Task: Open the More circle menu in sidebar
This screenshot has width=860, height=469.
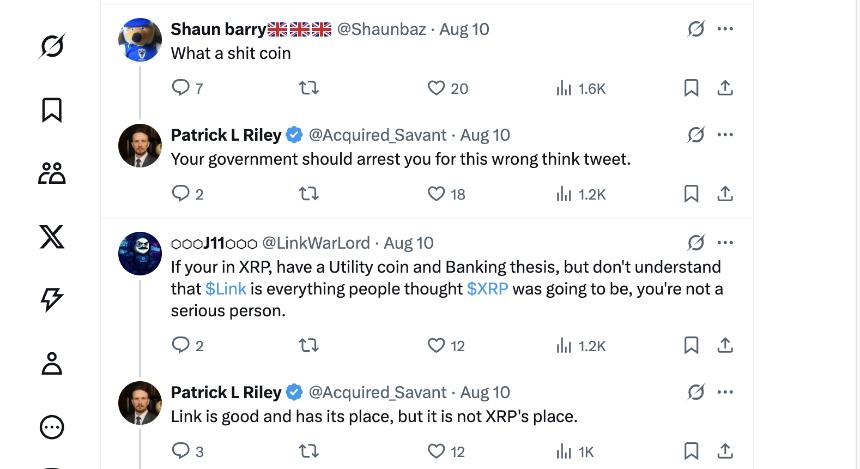Action: tap(52, 427)
